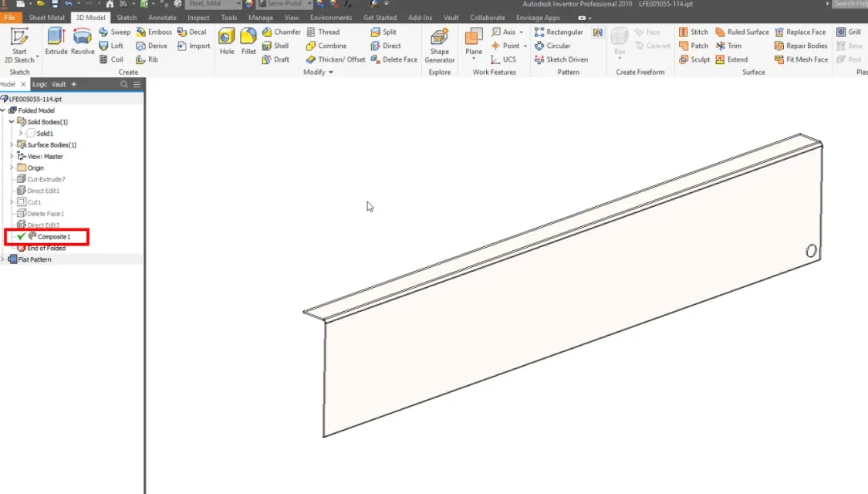Open the Shape Generator
Image resolution: width=868 pixels, height=494 pixels.
(x=440, y=46)
